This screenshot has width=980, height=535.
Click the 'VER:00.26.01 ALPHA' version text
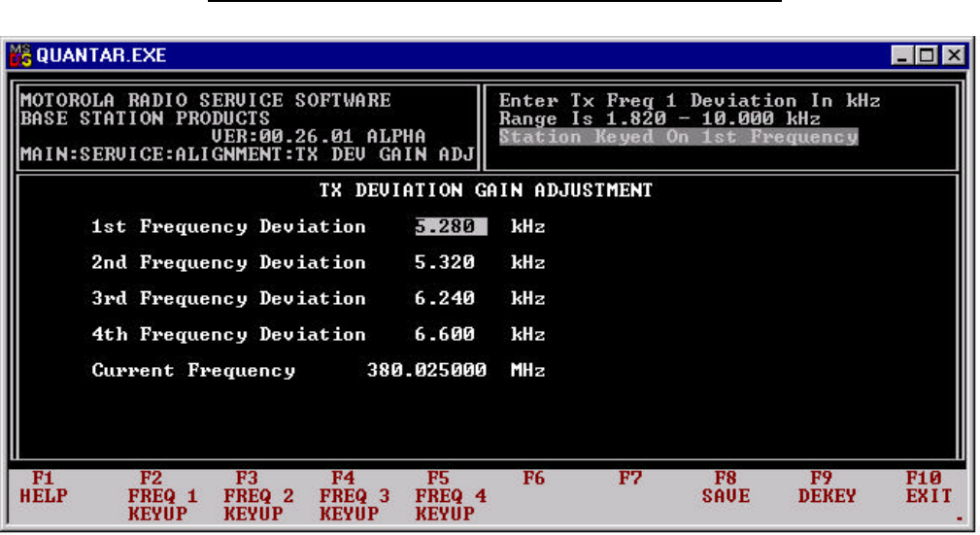[319, 136]
